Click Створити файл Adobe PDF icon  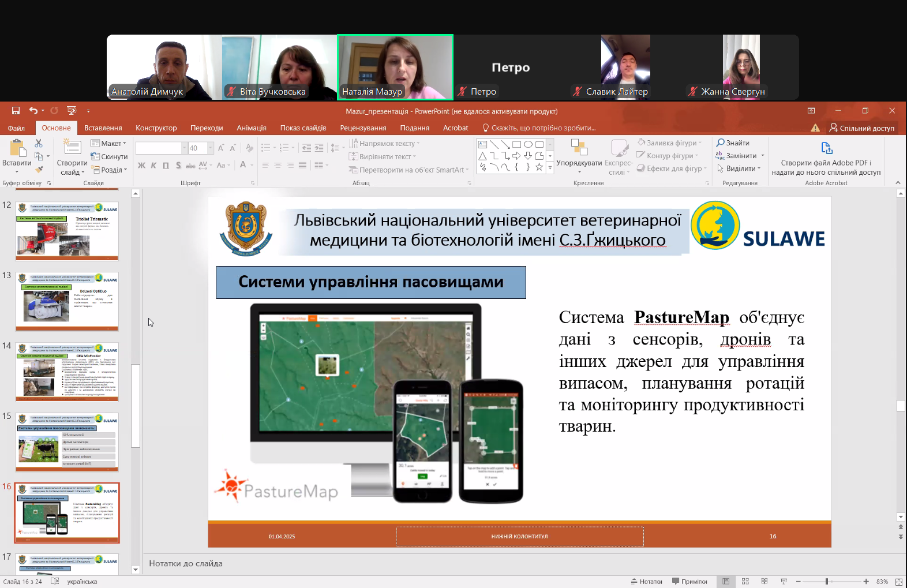(826, 148)
